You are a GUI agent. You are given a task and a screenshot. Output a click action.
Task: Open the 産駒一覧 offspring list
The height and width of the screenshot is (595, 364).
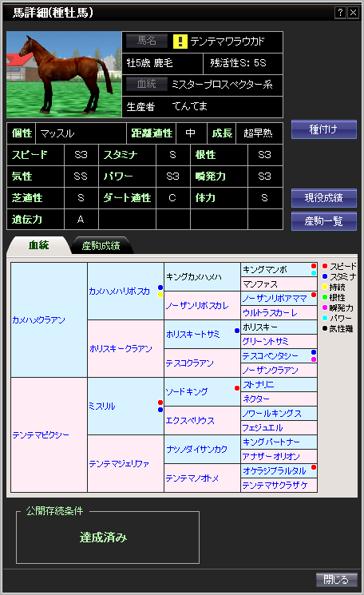pos(324,221)
